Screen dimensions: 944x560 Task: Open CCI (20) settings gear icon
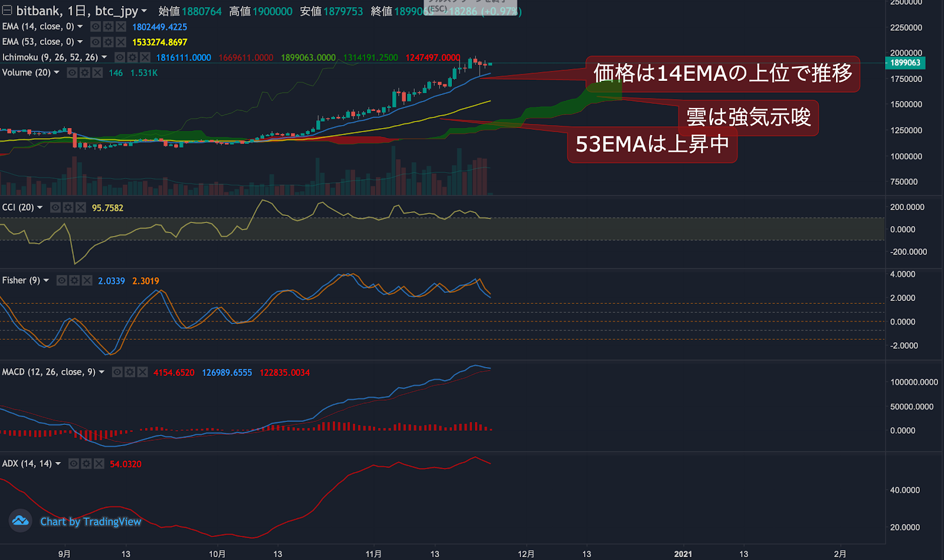pos(68,208)
